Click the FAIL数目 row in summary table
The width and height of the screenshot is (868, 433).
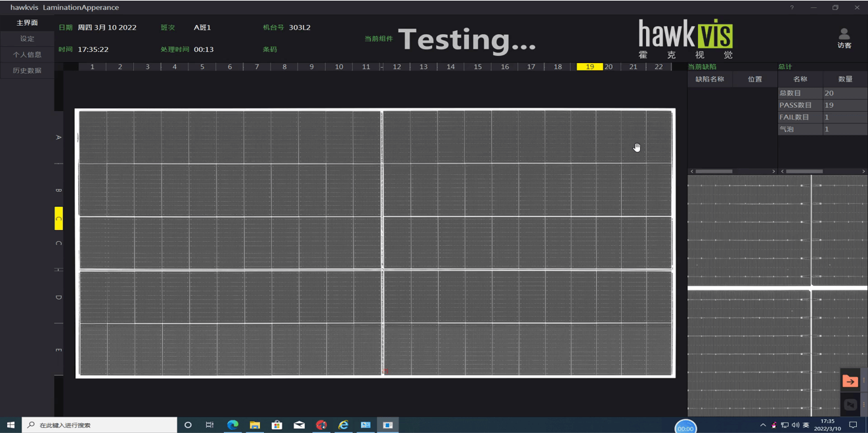[800, 117]
